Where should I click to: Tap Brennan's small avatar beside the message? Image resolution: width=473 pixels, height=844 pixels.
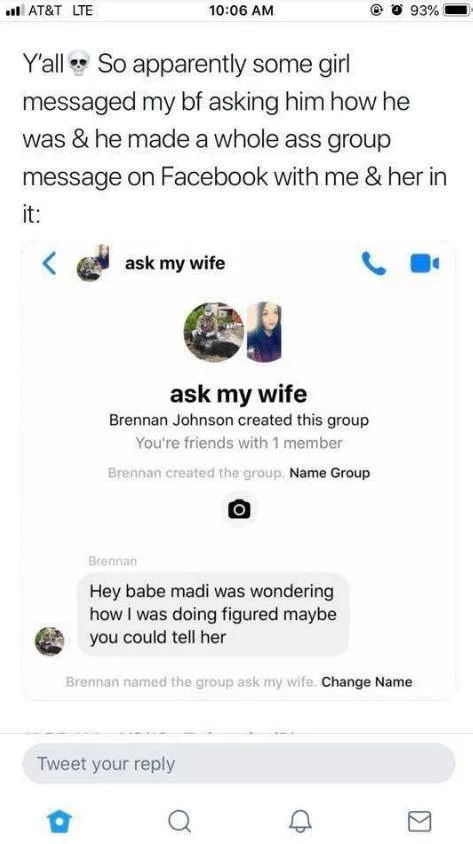pos(50,642)
